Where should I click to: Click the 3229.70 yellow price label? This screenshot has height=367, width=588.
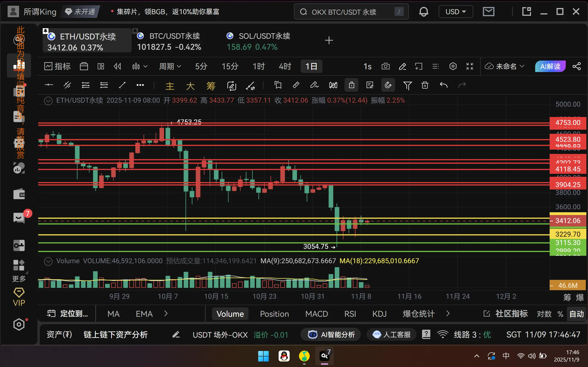568,234
